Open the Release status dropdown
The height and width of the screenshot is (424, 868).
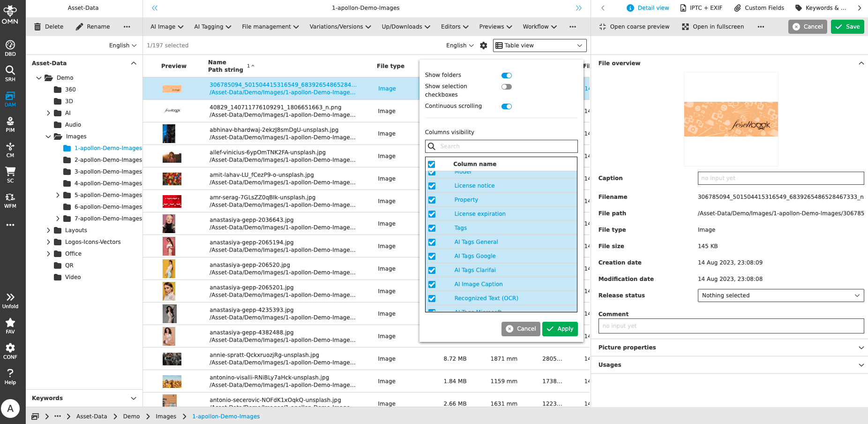[x=780, y=295]
